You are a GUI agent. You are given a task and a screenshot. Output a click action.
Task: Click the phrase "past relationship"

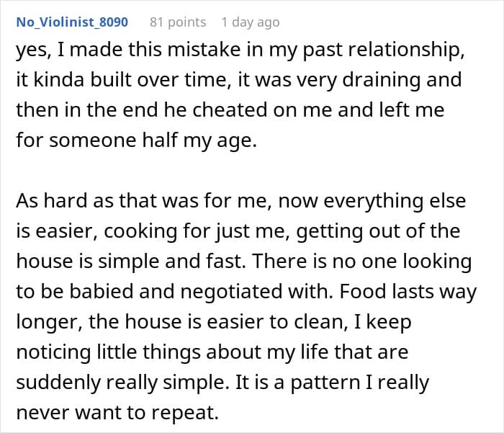tap(357, 49)
